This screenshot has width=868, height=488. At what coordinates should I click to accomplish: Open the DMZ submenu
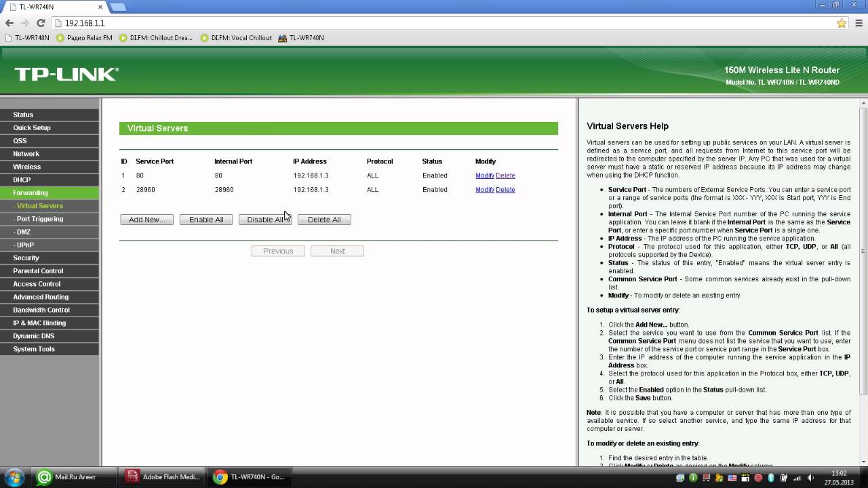click(x=49, y=232)
